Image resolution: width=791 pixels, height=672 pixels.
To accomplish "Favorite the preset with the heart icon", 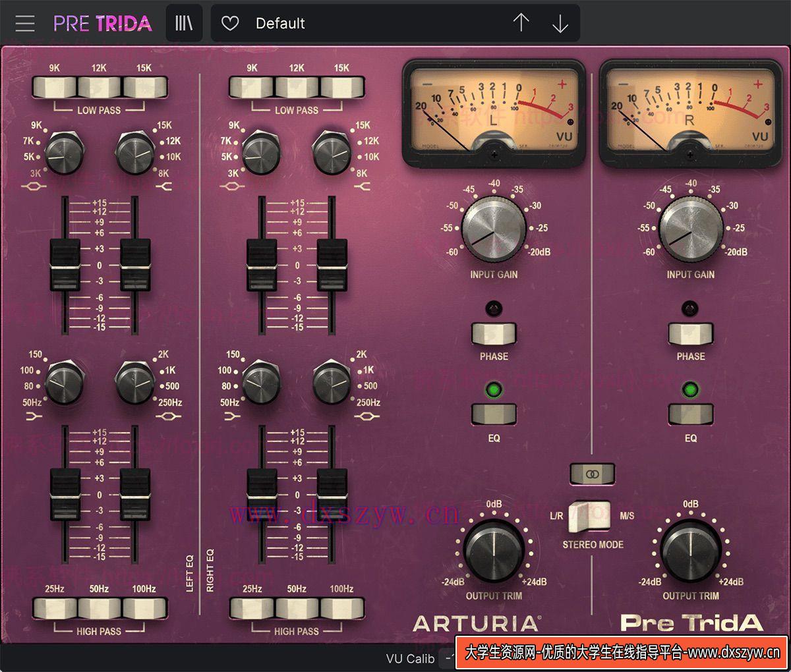I will (230, 24).
